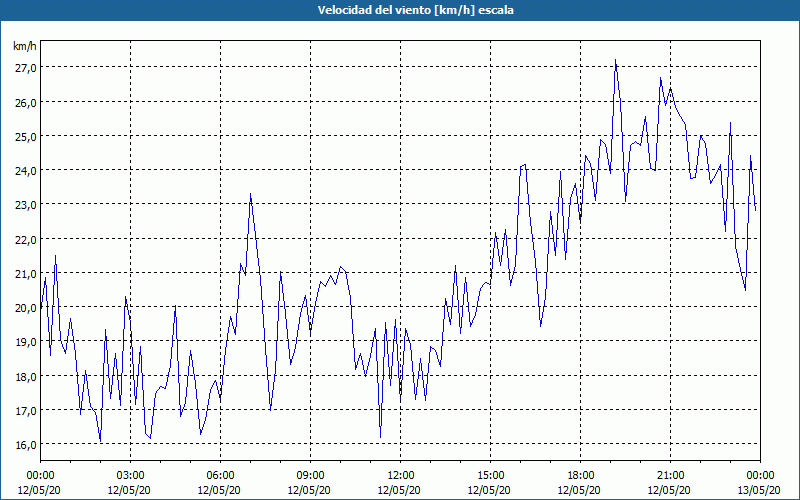The height and width of the screenshot is (500, 800).
Task: Click the 23,0 y-axis value
Action: click(x=24, y=205)
